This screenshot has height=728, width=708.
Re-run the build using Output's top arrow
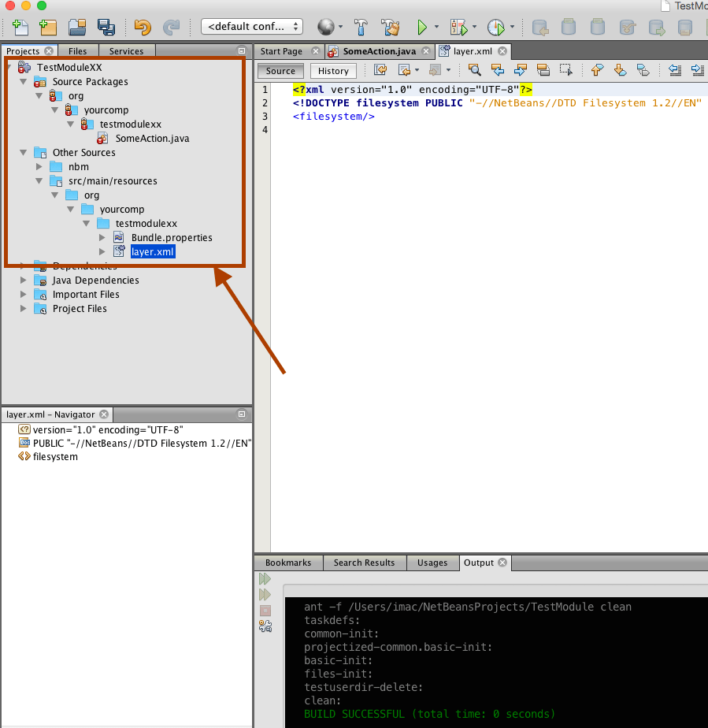coord(265,579)
